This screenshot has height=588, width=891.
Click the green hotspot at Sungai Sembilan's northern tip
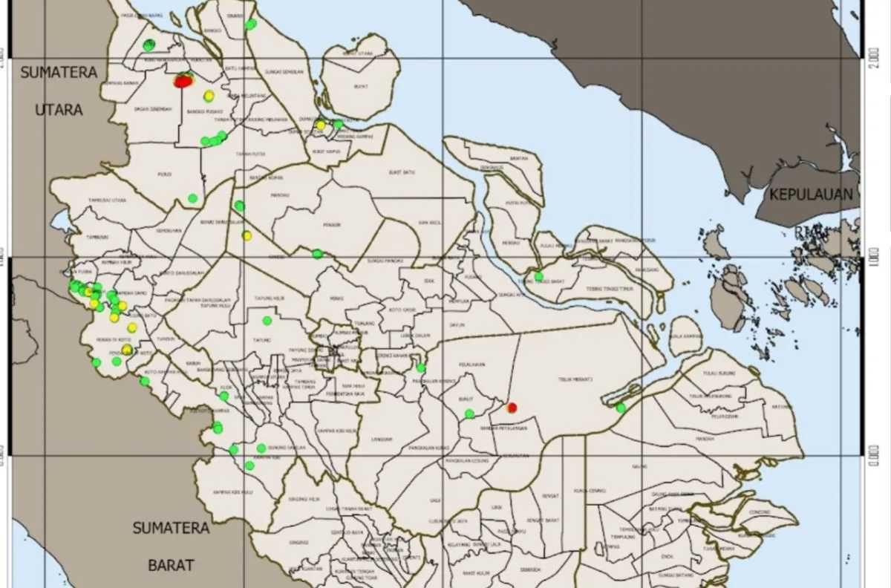251,24
